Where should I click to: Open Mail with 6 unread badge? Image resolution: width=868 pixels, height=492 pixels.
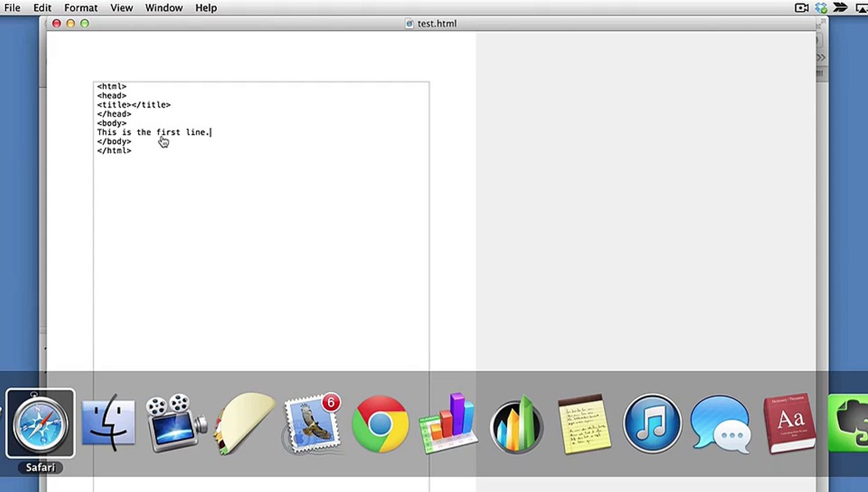312,424
